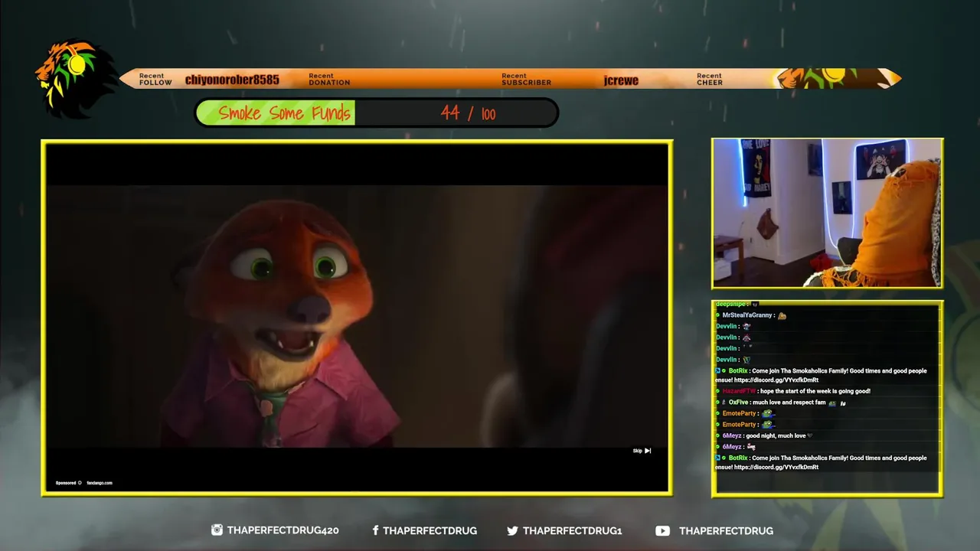Select the THAPERFECTDRUG Facebook handle
980x551 pixels.
point(430,530)
